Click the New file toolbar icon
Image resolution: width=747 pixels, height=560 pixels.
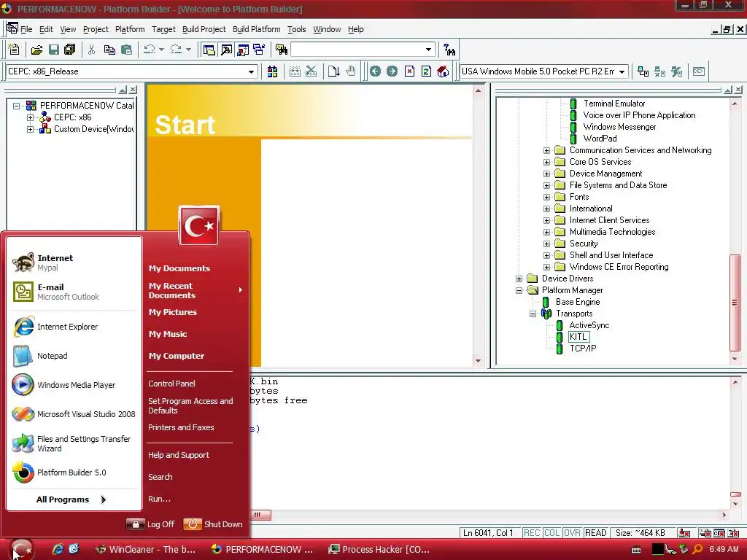tap(14, 49)
